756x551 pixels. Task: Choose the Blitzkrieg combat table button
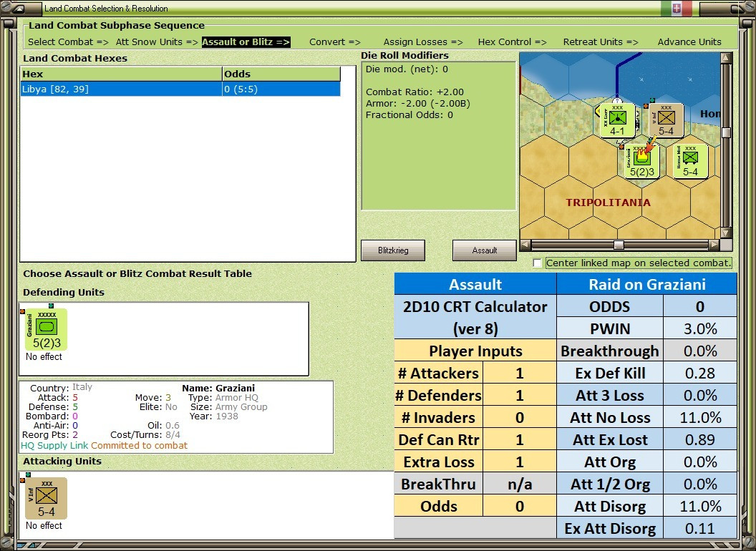coord(393,250)
